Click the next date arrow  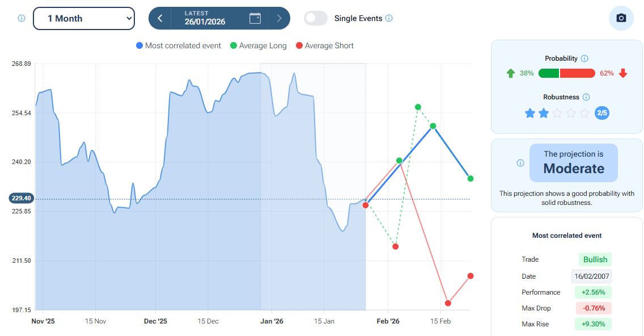coord(279,18)
